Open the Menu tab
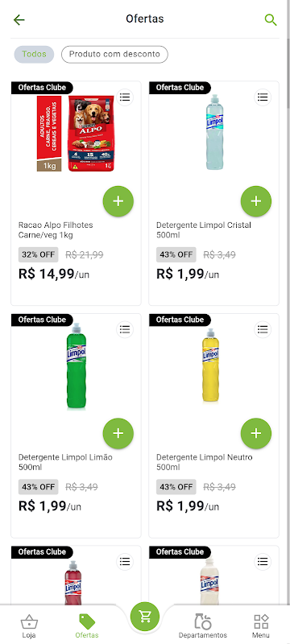Screen dimensions: 290x644 point(261,626)
